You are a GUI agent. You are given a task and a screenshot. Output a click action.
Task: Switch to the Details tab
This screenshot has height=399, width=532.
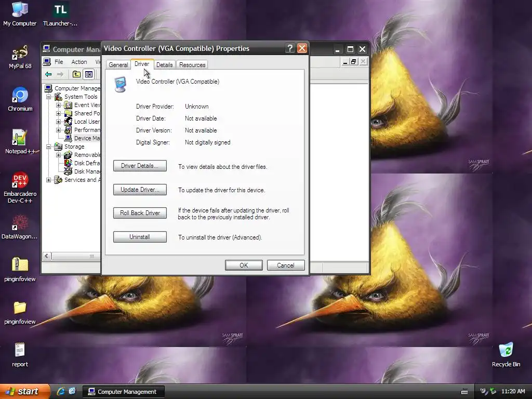(165, 65)
